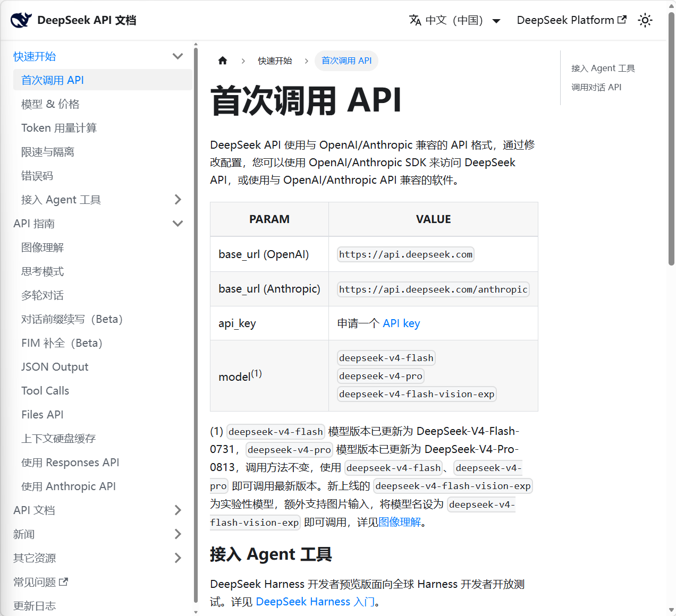Click the 接入 Agent 工具 section heading
The image size is (676, 616).
(271, 554)
